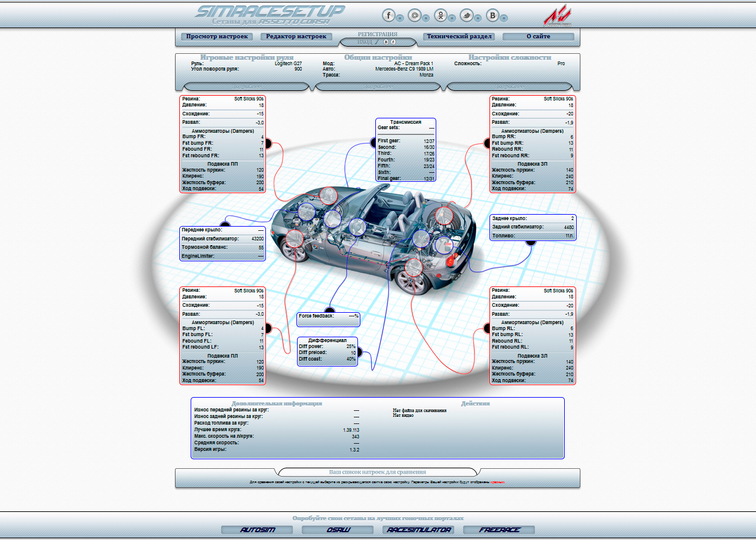Click 'Переднее крыло:' row
This screenshot has width=756, height=540.
tap(223, 230)
